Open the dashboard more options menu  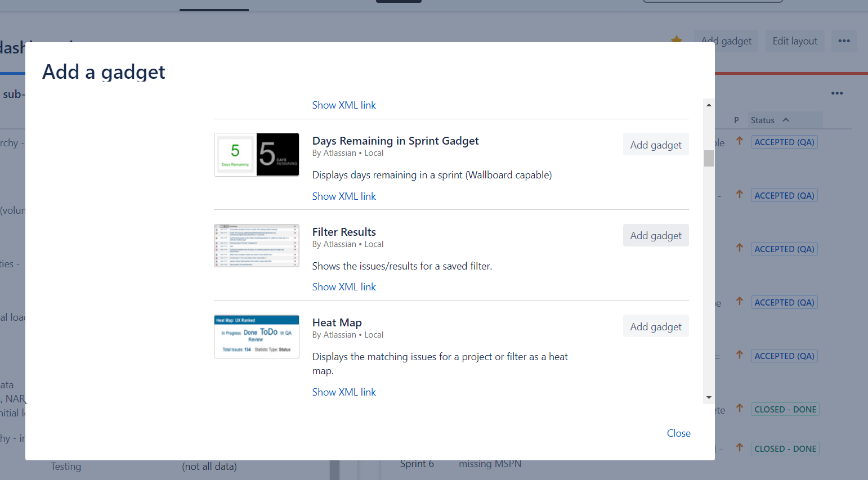click(x=844, y=41)
